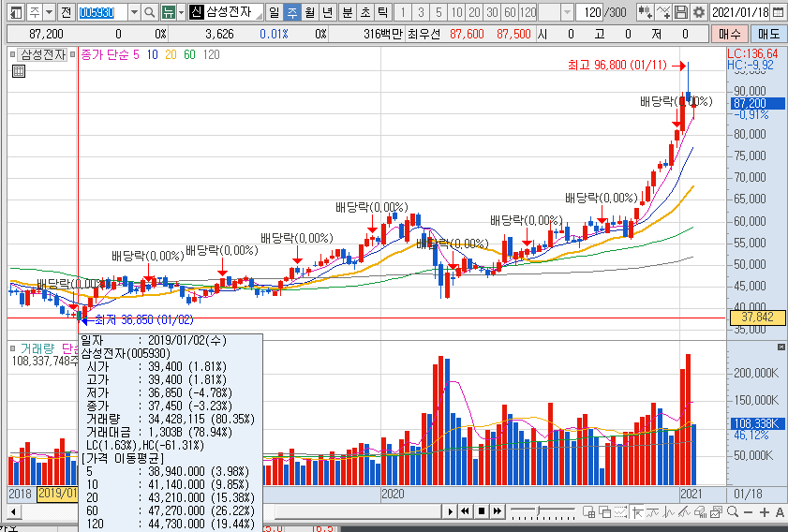Close the volume panel with its X icon
Viewport: 788px width, 532px height.
click(781, 347)
